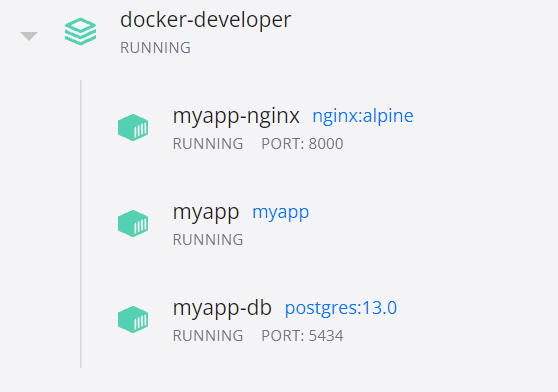The image size is (558, 392).
Task: Click PORT: 5434 text
Action: [302, 336]
